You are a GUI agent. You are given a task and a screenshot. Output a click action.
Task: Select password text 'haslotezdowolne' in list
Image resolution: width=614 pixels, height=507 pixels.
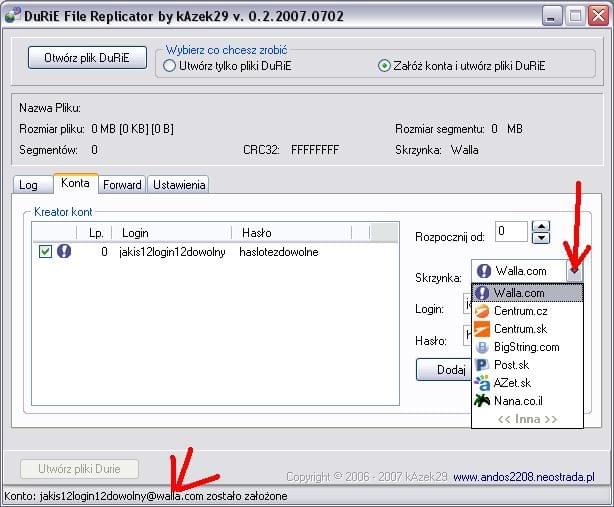[x=279, y=252]
